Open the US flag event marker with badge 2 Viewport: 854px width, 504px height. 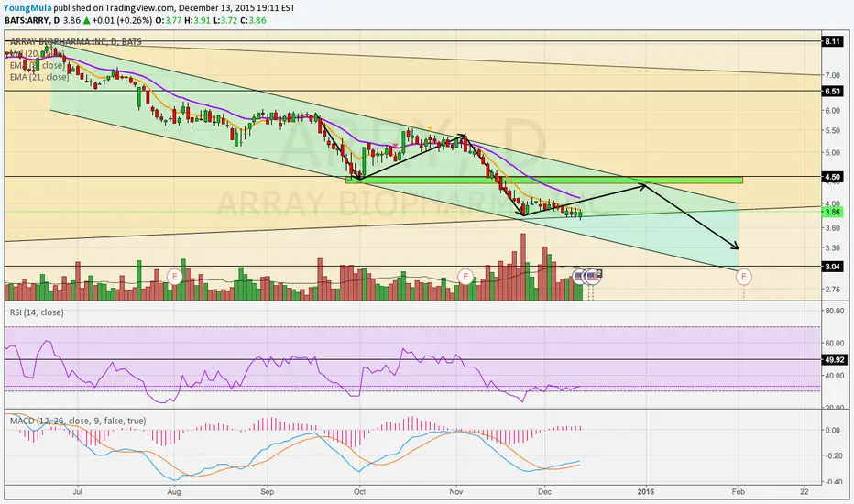tap(594, 277)
